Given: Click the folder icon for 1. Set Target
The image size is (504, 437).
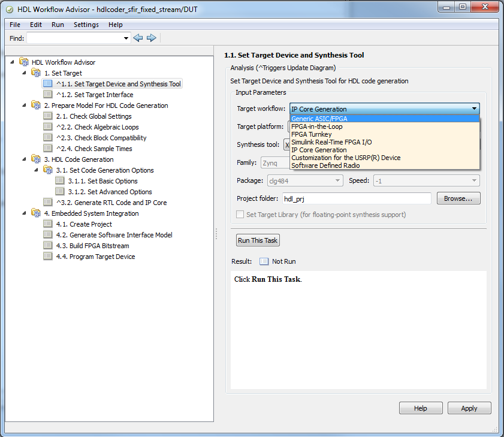Looking at the screenshot, I should tap(36, 73).
